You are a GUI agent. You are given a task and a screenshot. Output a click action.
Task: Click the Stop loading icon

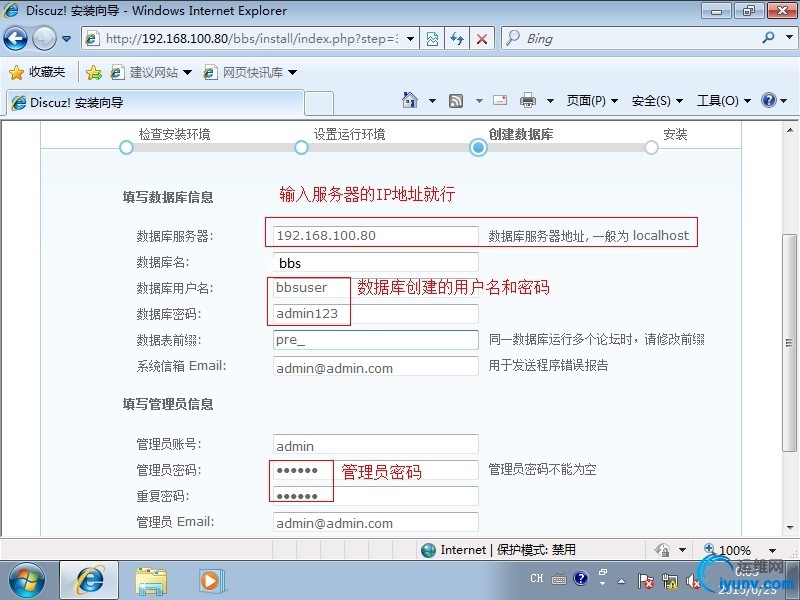tap(481, 39)
